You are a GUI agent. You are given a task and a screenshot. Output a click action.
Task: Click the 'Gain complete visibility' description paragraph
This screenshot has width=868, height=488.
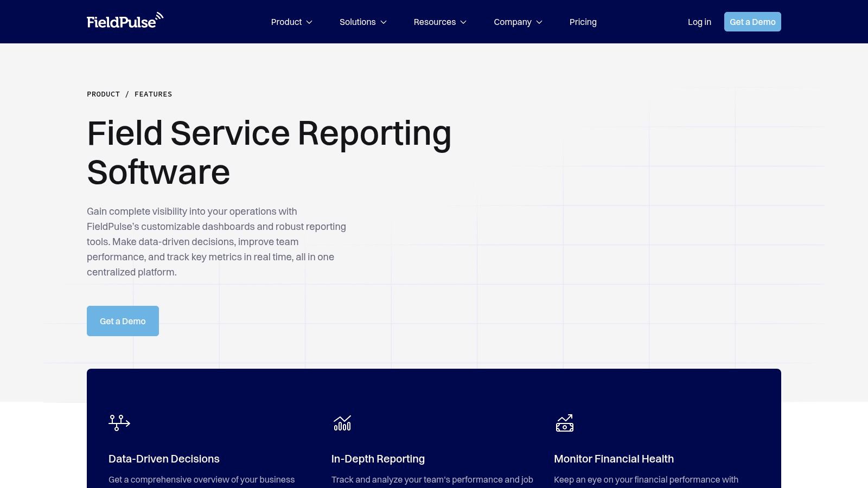pos(216,242)
